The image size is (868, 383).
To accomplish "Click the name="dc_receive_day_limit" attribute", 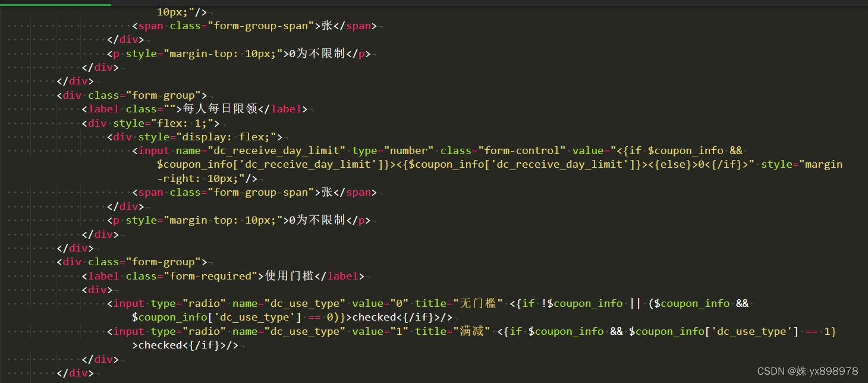I will pyautogui.click(x=260, y=150).
